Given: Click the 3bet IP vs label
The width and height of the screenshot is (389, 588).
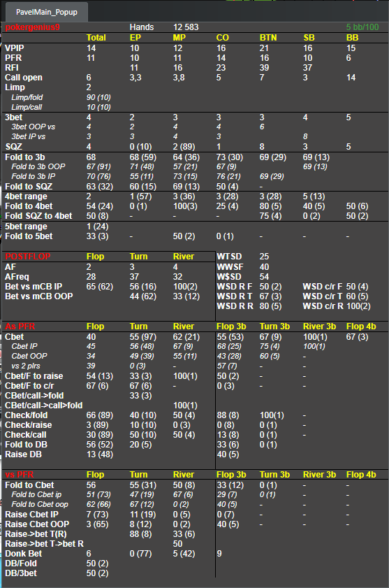Looking at the screenshot, I should click(28, 136).
